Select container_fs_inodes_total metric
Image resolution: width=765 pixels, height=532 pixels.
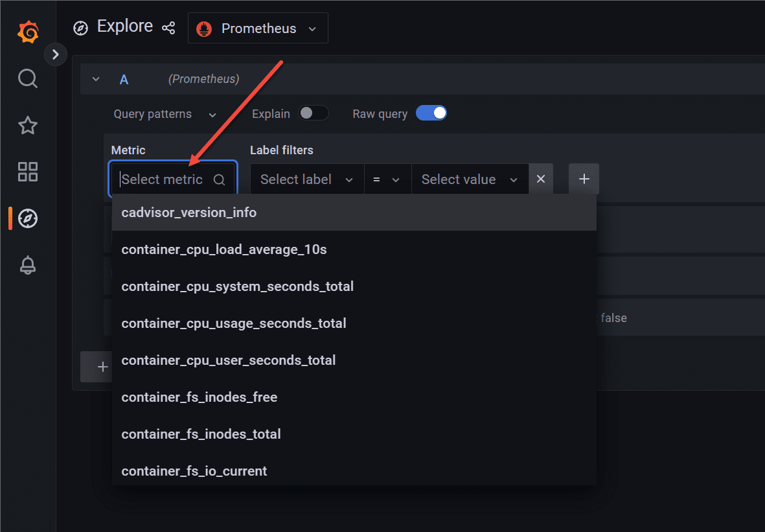[354, 434]
